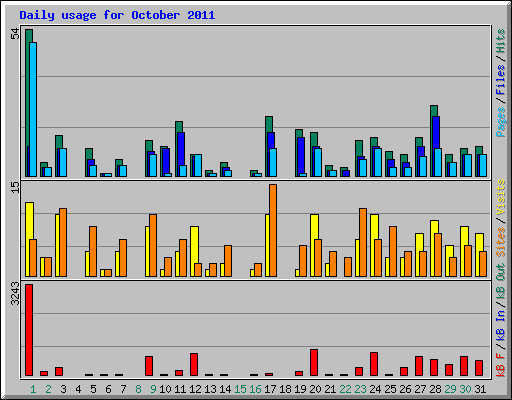This screenshot has height=400, width=512.
Task: Click day '22' label on the x-axis
Action: coord(345,389)
